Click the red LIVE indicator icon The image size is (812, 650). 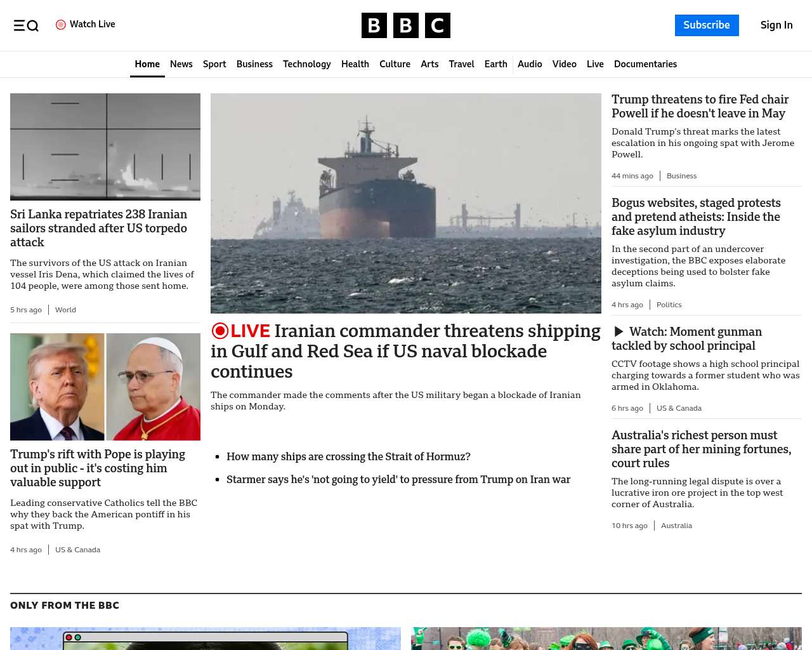click(x=220, y=331)
